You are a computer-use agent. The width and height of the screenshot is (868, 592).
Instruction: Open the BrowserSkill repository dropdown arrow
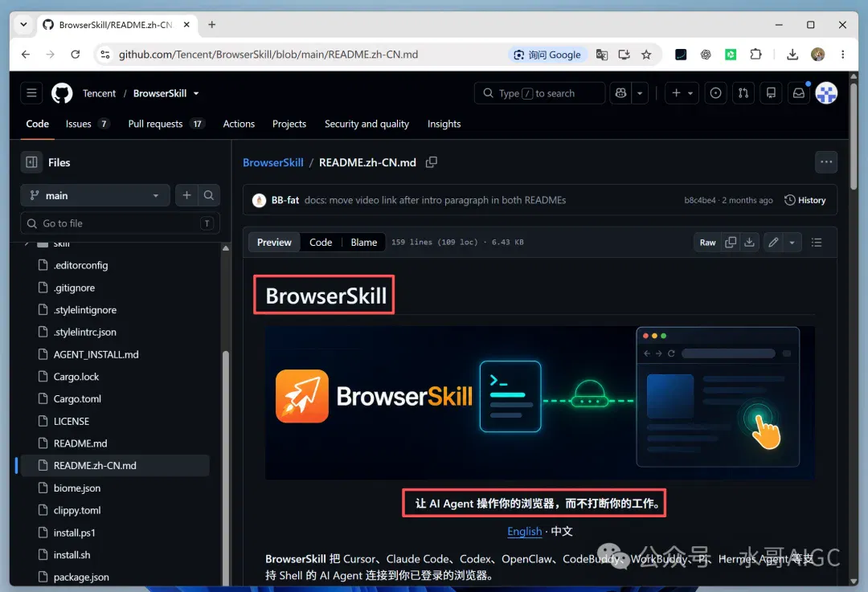(196, 93)
